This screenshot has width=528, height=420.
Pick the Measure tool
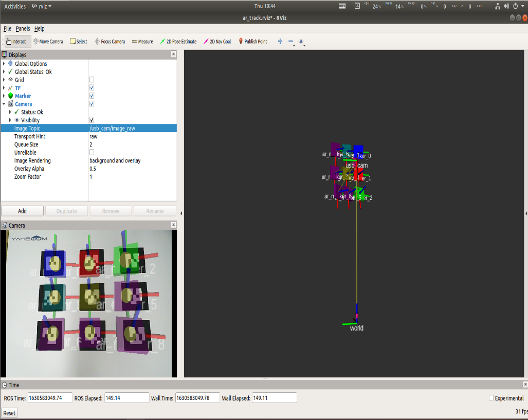coord(142,42)
